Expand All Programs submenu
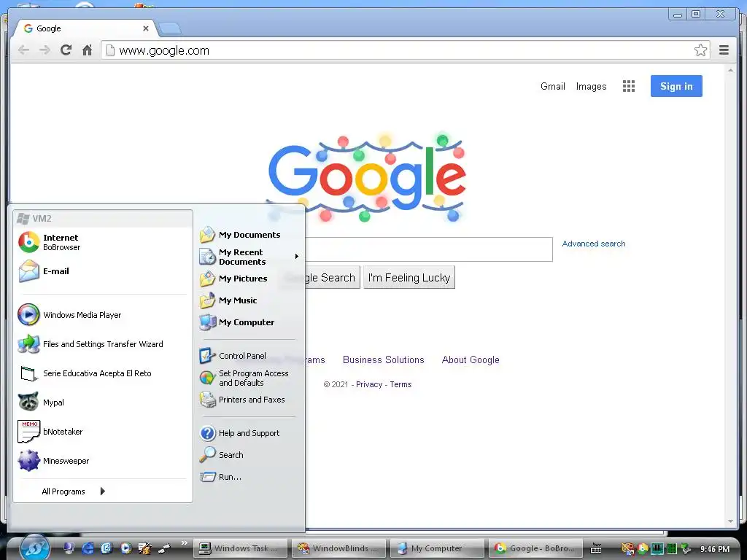The image size is (747, 560). (x=73, y=491)
